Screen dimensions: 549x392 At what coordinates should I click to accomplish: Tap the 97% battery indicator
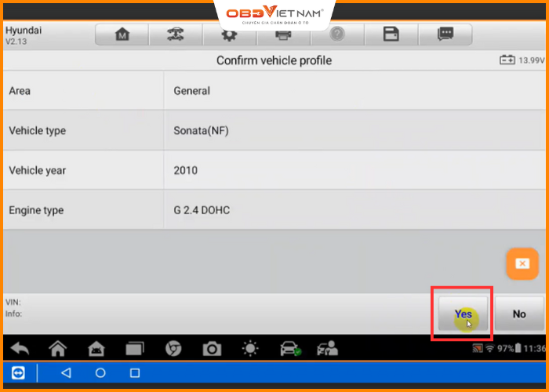pyautogui.click(x=509, y=348)
